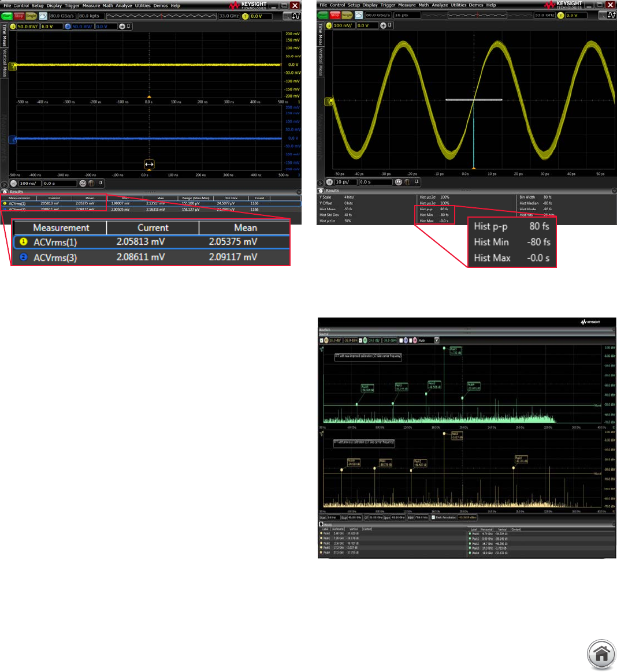
Task: Click channel 1 ground marker in left window
Action: [13, 66]
